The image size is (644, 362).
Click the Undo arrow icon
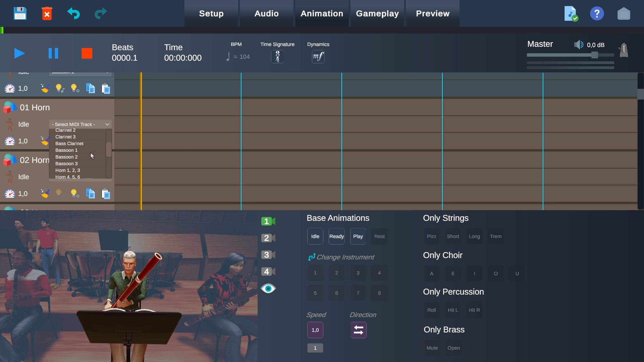[x=74, y=13]
